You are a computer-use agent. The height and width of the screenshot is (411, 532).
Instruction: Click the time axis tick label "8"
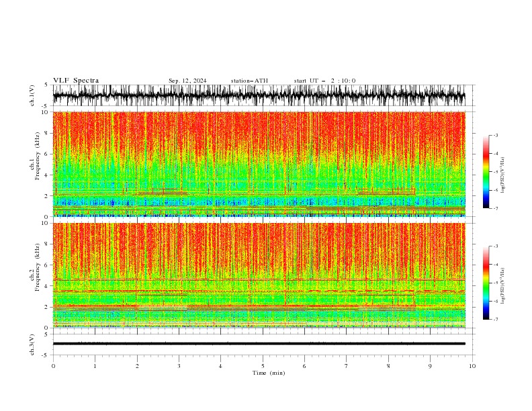point(388,366)
